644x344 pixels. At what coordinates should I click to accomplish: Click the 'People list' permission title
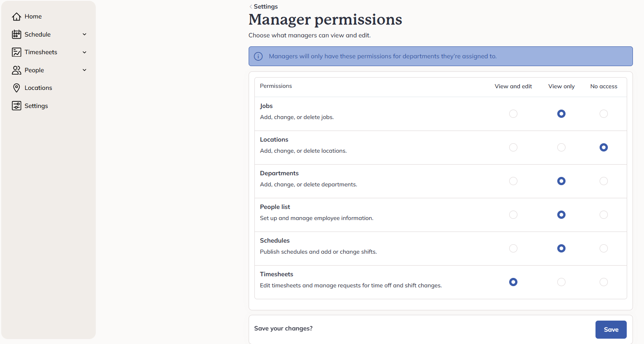(x=275, y=207)
